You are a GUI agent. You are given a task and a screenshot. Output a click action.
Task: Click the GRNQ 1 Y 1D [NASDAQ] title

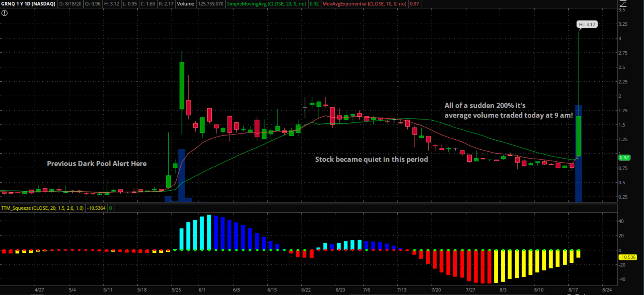tap(28, 4)
